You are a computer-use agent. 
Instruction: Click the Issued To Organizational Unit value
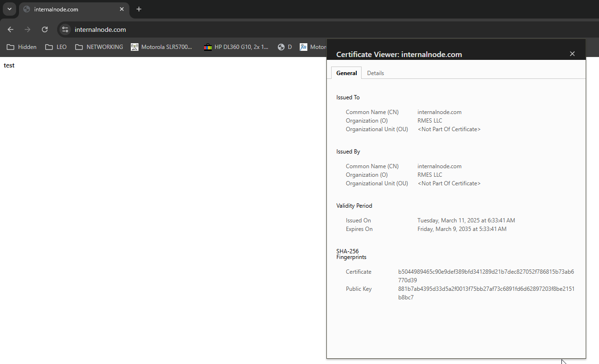tap(449, 129)
